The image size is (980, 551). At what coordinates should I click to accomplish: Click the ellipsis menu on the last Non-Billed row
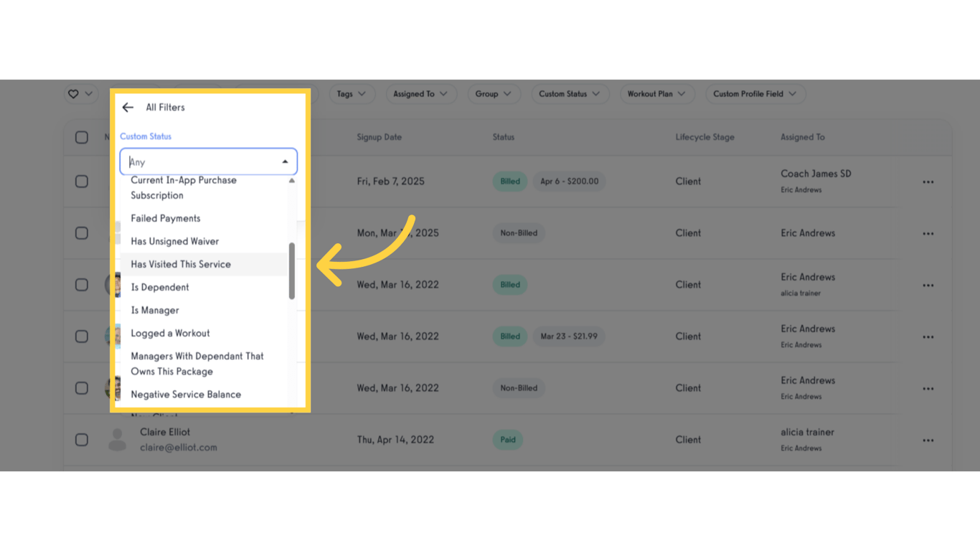[x=928, y=388]
